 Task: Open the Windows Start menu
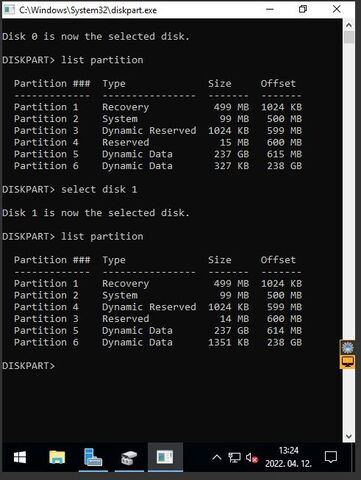20,457
